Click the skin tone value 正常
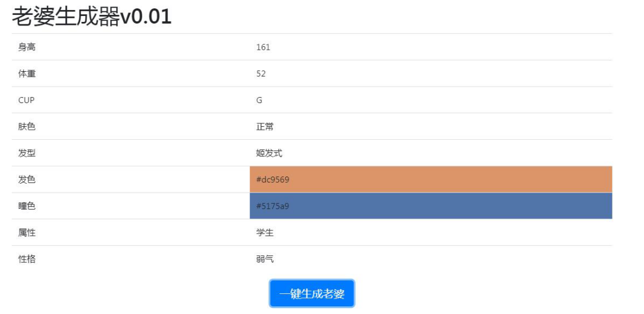The height and width of the screenshot is (314, 644). coord(265,127)
